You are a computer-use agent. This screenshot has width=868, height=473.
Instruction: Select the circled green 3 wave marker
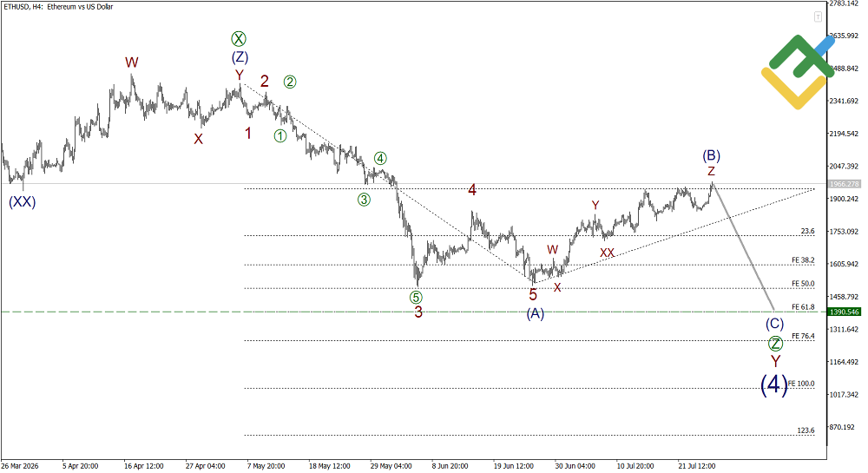364,200
